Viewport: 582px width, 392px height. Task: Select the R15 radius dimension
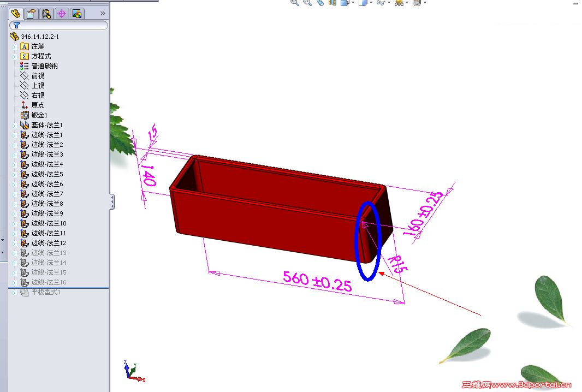397,264
